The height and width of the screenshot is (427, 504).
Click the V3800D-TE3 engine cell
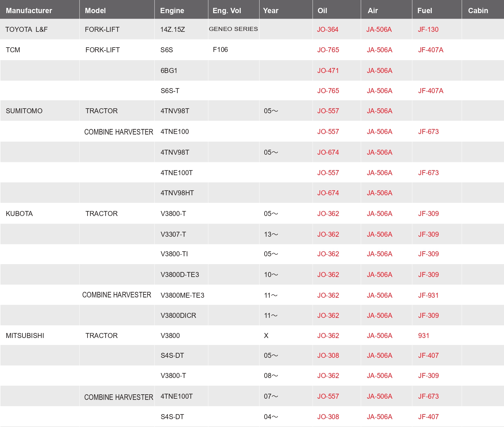point(180,275)
